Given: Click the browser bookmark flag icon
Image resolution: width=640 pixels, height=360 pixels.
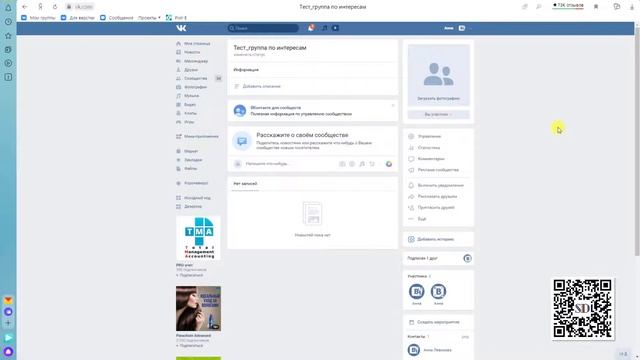Looking at the screenshot, I should point(596,7).
